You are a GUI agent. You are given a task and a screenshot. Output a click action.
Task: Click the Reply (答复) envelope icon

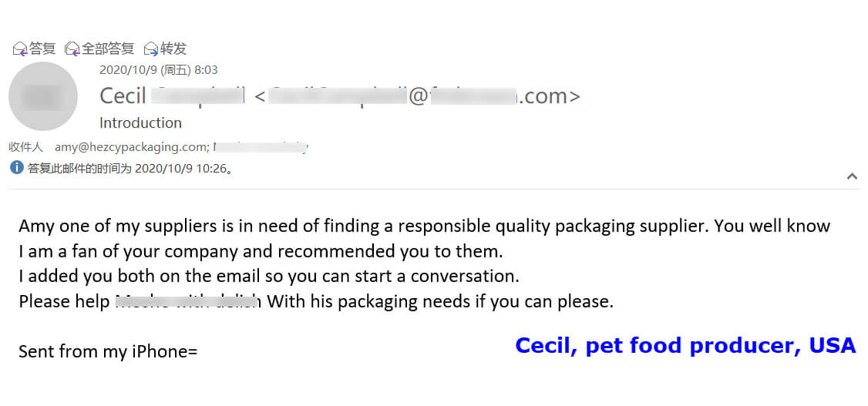click(x=21, y=49)
